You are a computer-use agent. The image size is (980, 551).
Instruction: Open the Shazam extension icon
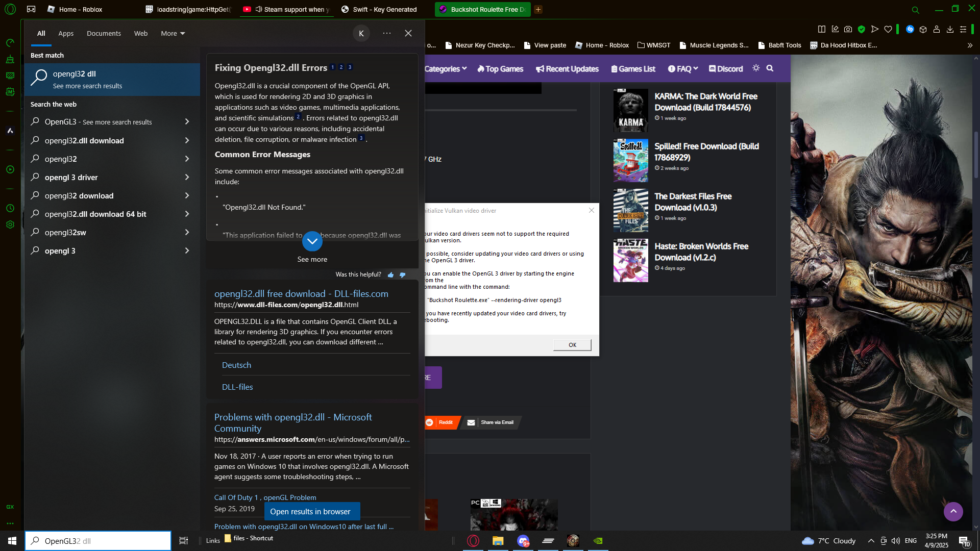[910, 30]
